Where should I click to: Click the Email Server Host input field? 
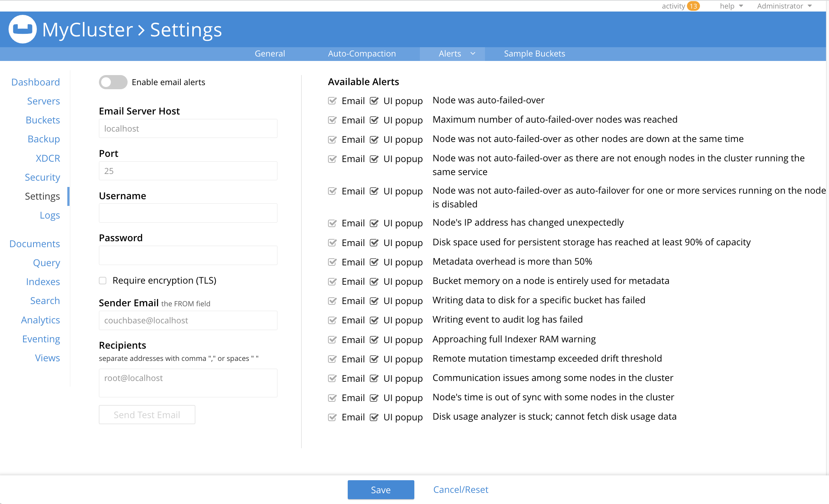tap(188, 128)
